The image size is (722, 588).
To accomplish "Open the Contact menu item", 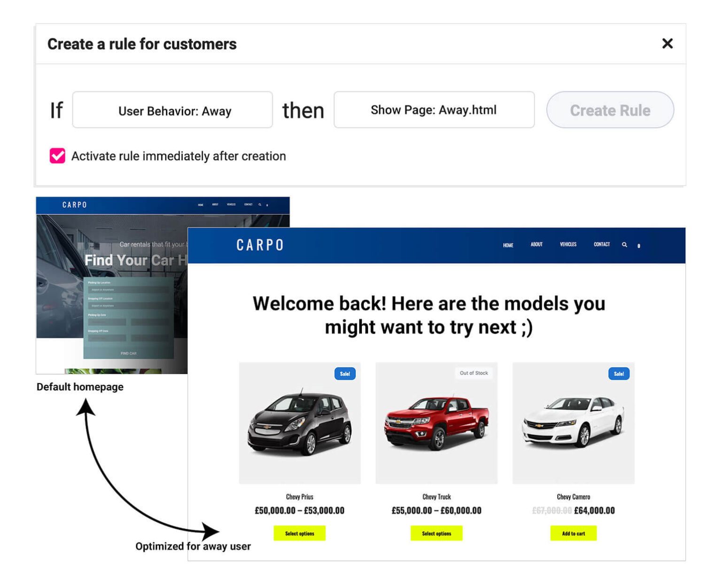I will click(x=601, y=244).
